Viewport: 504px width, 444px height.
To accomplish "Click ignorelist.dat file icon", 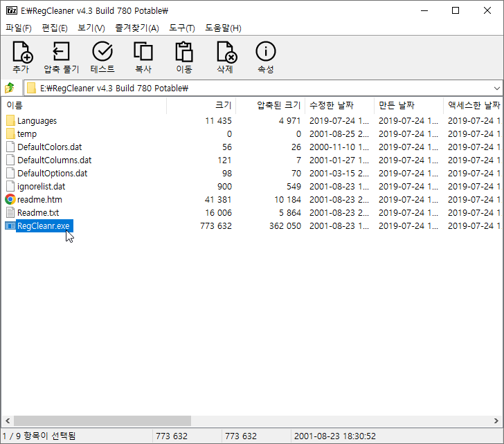I will coord(10,186).
